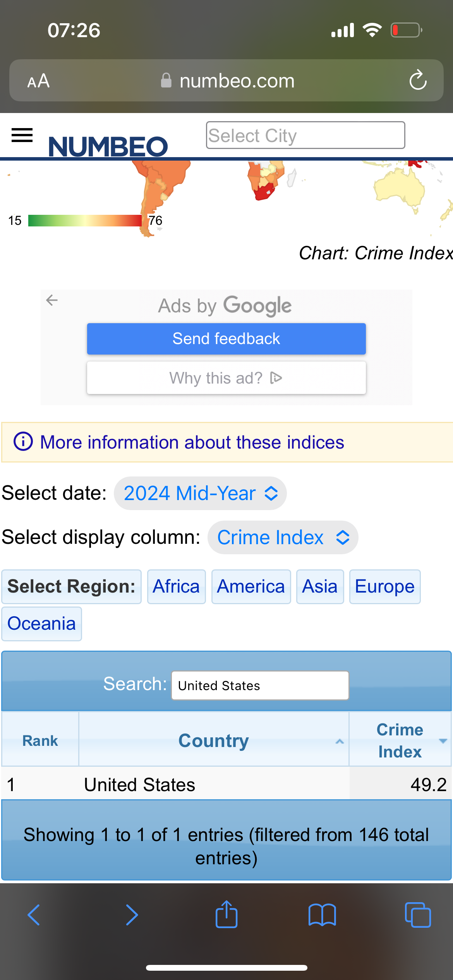Show open Safari tabs overview

tap(417, 915)
